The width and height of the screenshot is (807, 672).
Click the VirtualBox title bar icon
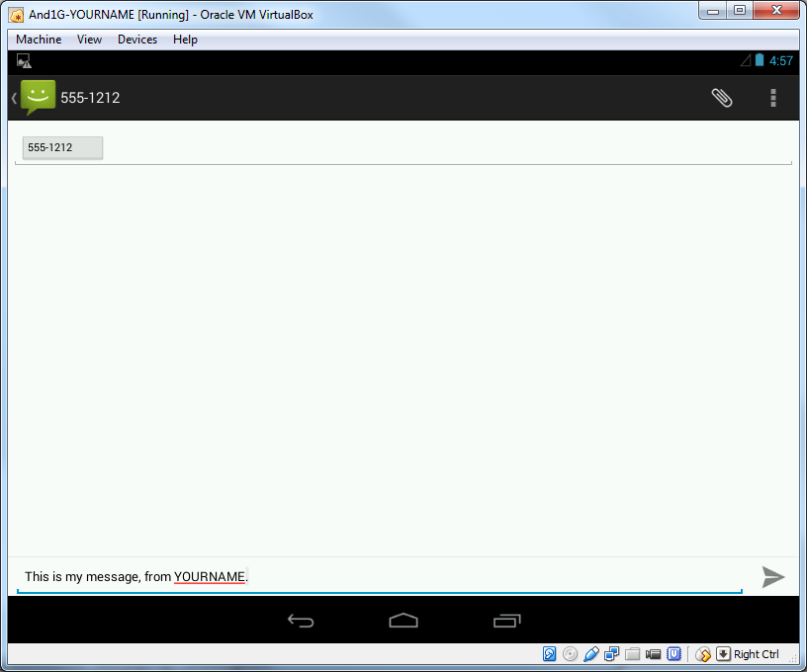point(16,15)
